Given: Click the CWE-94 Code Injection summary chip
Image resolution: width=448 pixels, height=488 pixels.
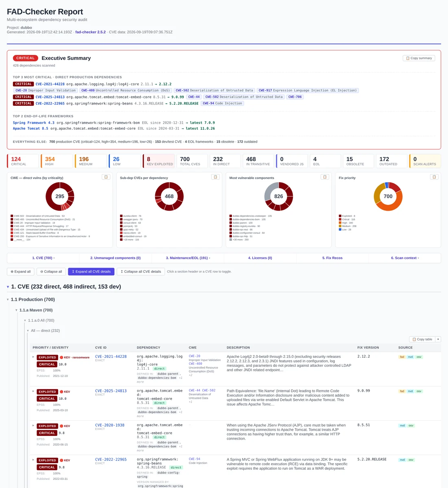Looking at the screenshot, I should pos(223,103).
